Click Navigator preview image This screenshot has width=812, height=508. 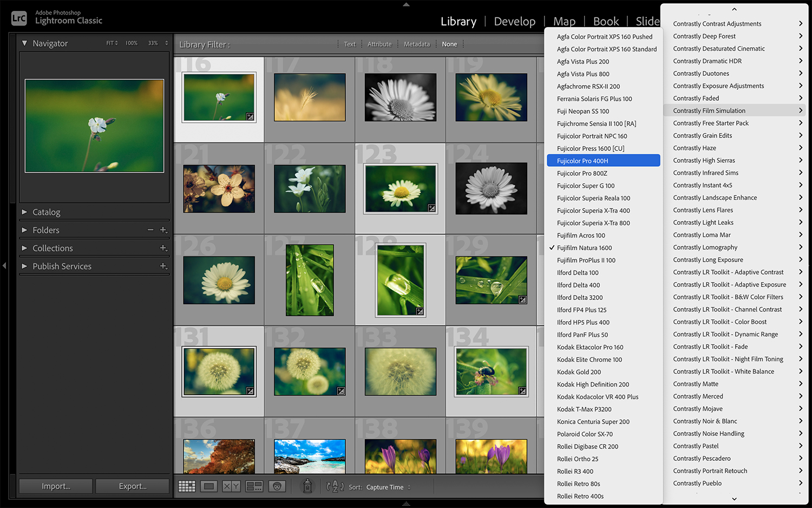pyautogui.click(x=94, y=126)
